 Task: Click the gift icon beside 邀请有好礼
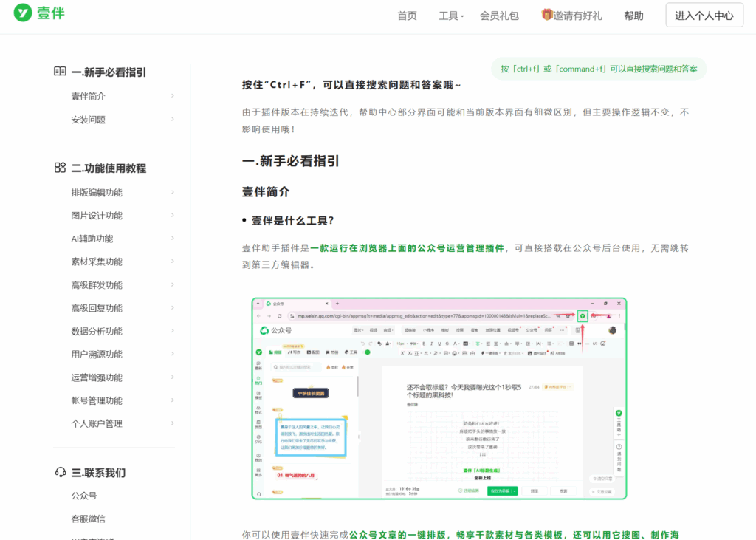[546, 15]
